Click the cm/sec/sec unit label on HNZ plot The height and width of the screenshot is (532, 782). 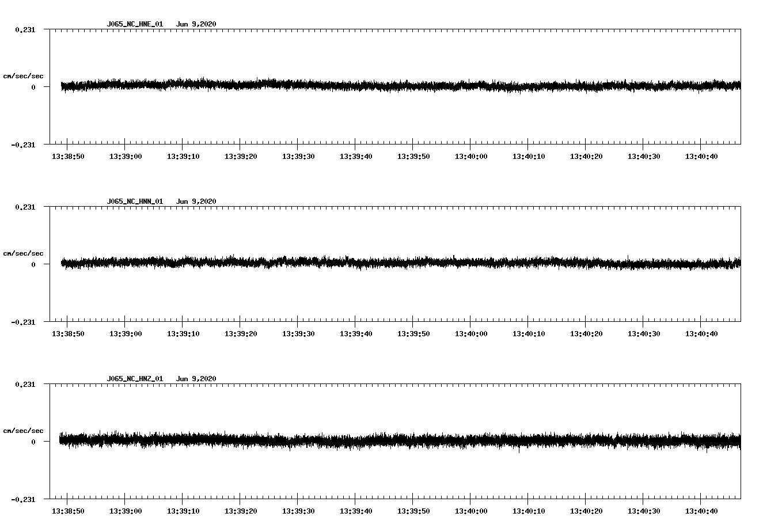pos(23,431)
